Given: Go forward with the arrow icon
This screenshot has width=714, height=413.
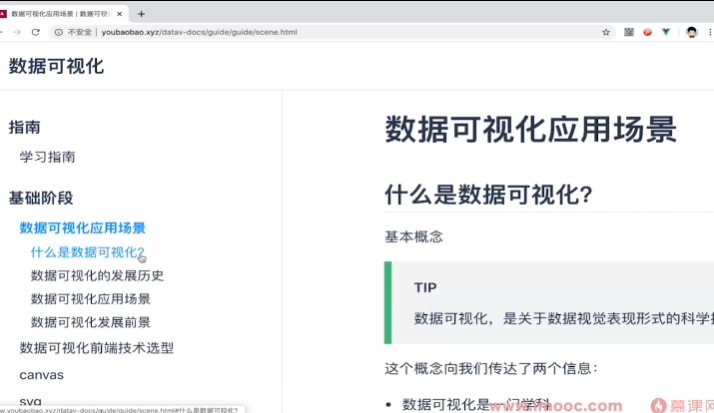Looking at the screenshot, I should (17, 32).
